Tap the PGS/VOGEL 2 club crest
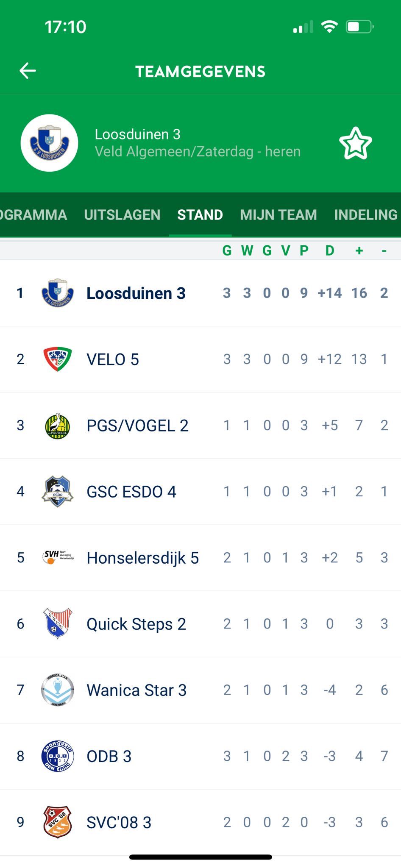This screenshot has height=868, width=401. tap(58, 426)
